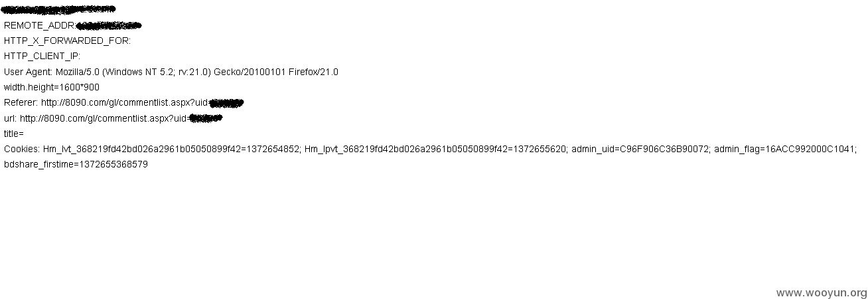Click the blacked-out text at top
The height and width of the screenshot is (299, 868).
click(59, 10)
